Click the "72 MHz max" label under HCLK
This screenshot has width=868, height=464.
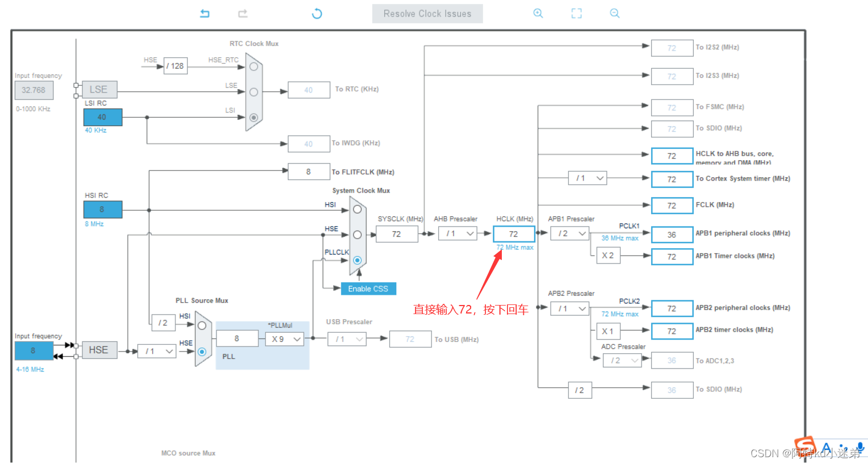point(515,247)
